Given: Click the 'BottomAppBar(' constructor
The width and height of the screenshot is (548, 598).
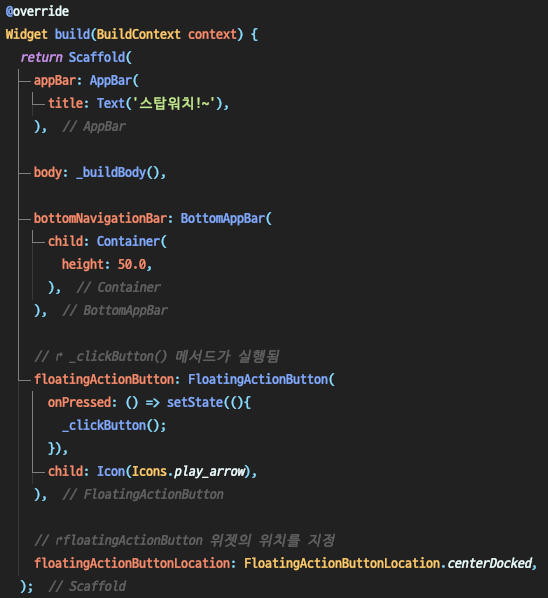Looking at the screenshot, I should coord(226,219).
